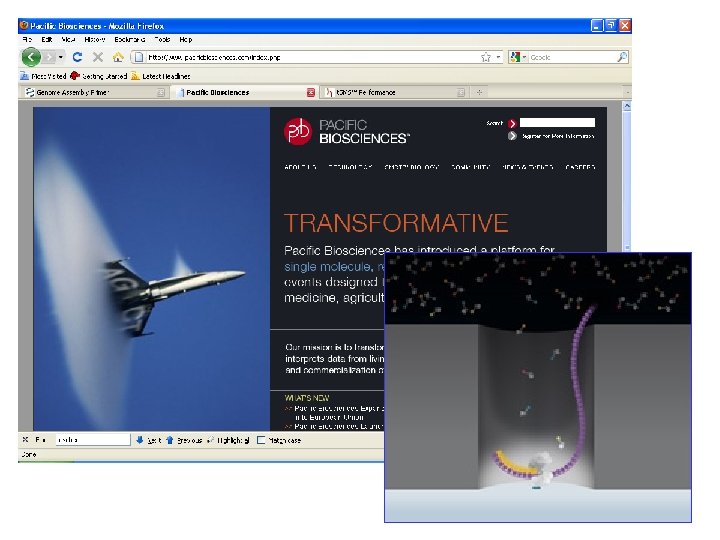
Task: Click the page vertical scrollbar up arrow
Action: (627, 106)
